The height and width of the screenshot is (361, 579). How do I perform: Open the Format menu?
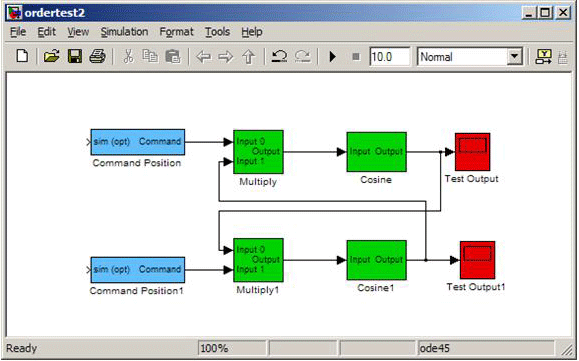(176, 32)
